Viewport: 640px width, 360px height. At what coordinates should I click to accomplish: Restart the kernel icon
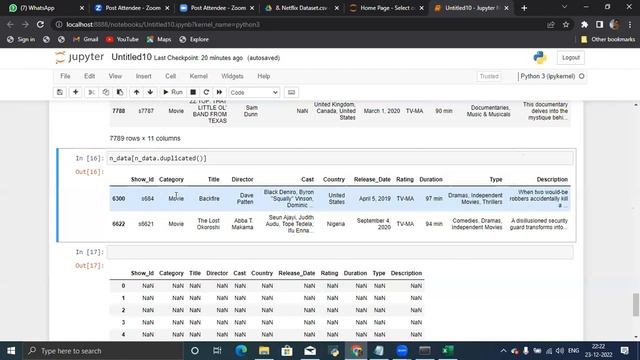206,92
